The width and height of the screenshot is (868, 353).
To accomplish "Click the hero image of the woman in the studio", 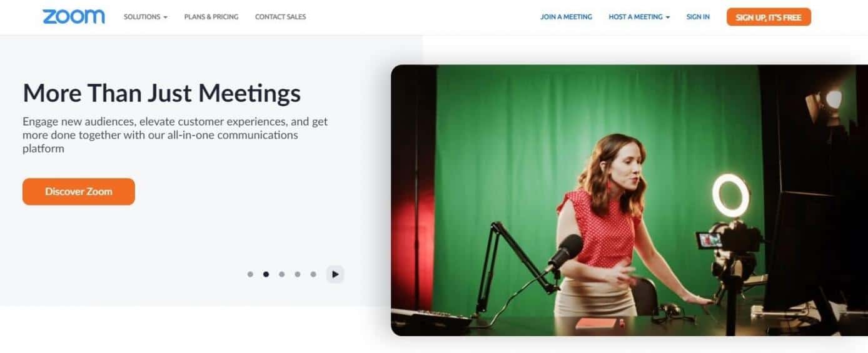I will [x=629, y=200].
